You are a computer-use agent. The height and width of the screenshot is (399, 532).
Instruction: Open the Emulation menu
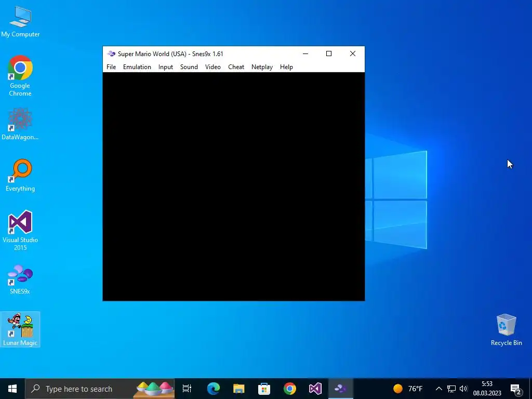137,67
